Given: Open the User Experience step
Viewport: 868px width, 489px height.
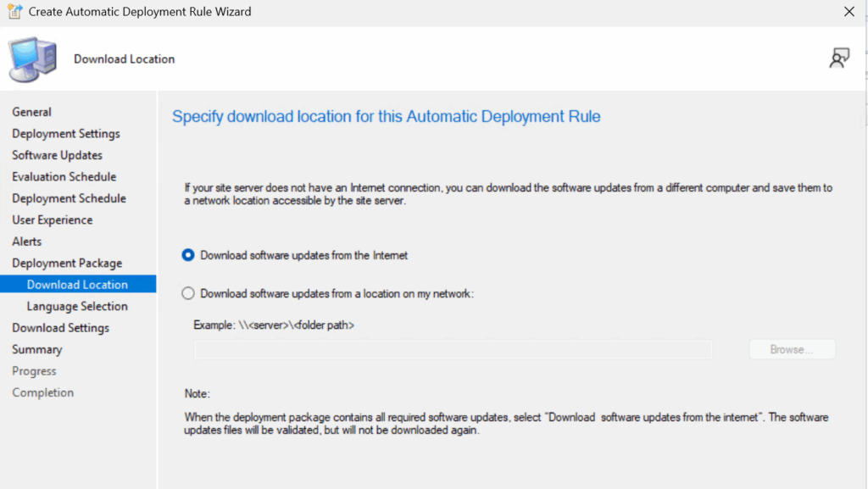Looking at the screenshot, I should (53, 220).
